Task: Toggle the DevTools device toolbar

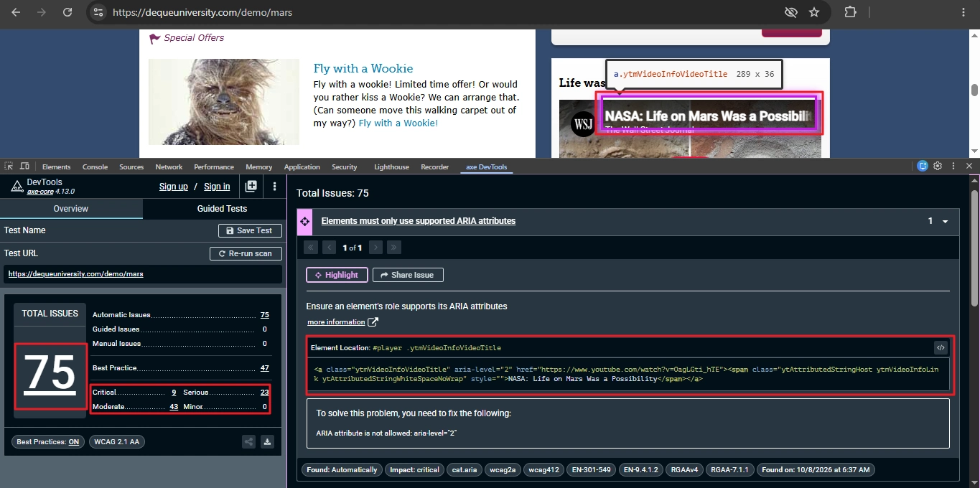Action: [x=24, y=166]
